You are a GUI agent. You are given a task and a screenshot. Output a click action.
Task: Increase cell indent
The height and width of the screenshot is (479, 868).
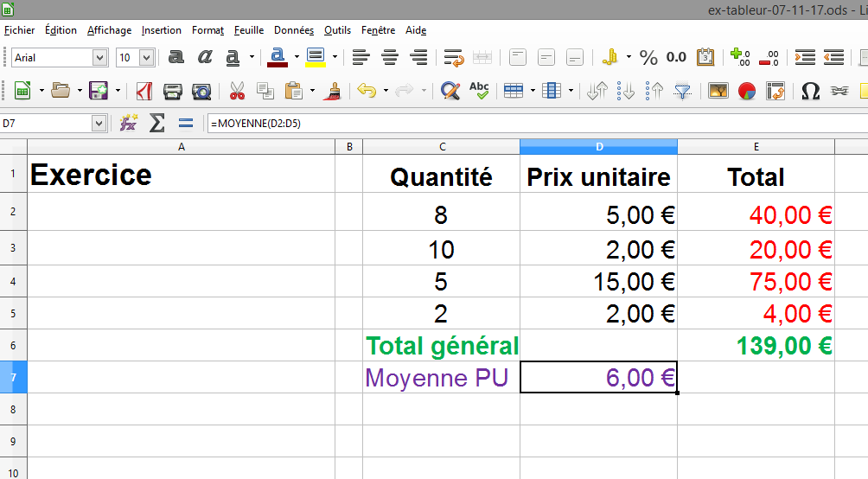coord(805,57)
